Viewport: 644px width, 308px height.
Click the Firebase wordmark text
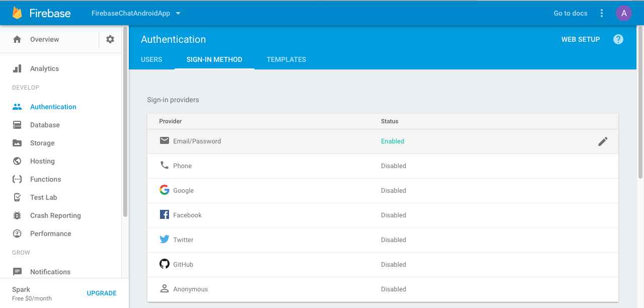coord(50,13)
